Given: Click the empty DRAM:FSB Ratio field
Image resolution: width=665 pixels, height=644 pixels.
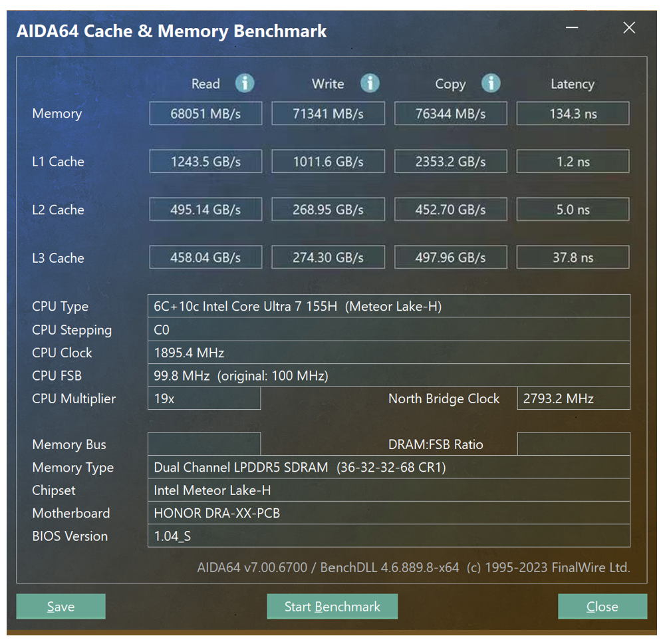Looking at the screenshot, I should (573, 444).
